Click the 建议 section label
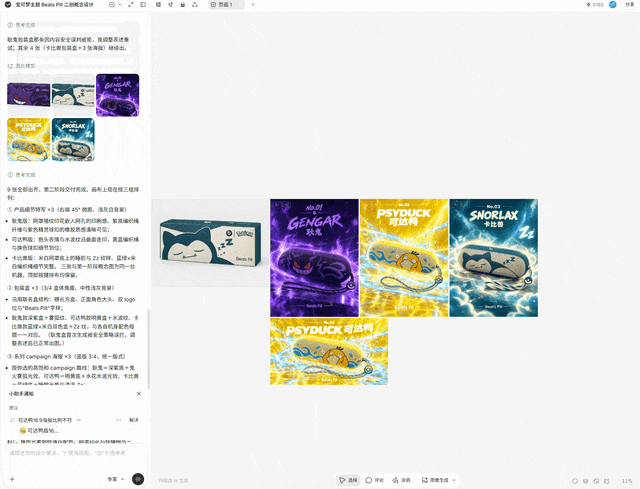 coord(13,408)
